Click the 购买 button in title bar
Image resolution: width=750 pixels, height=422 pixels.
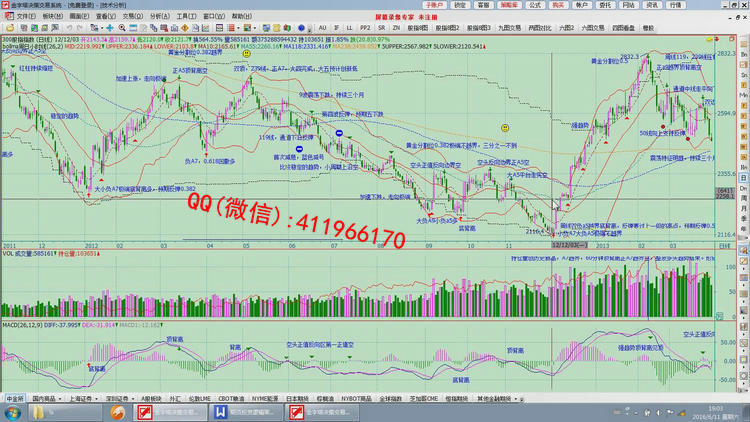click(558, 5)
